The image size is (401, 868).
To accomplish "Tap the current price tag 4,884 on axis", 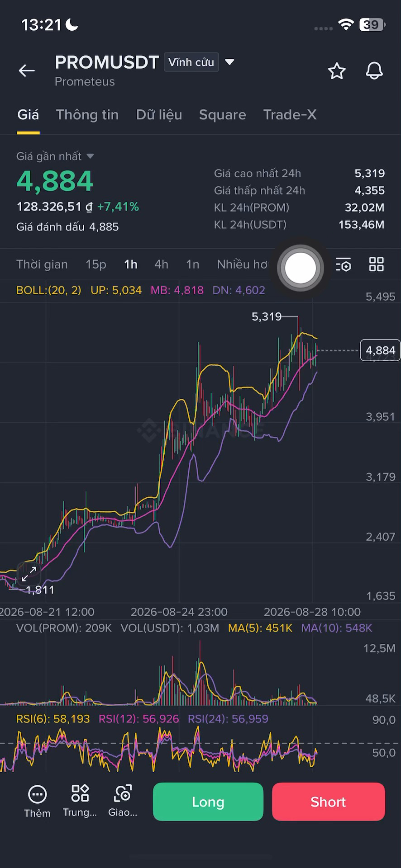I will 380,350.
